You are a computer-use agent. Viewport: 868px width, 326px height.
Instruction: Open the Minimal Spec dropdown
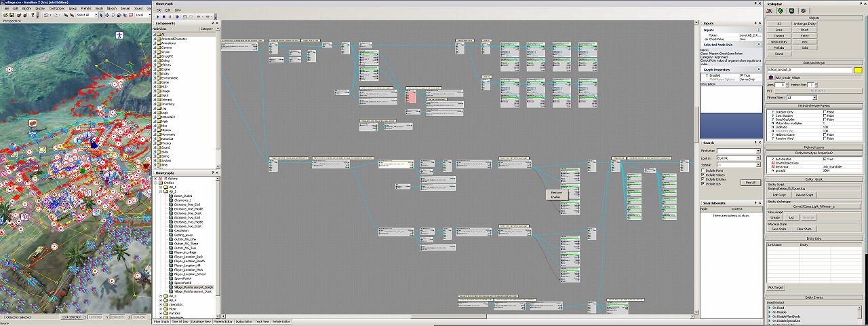click(814, 98)
